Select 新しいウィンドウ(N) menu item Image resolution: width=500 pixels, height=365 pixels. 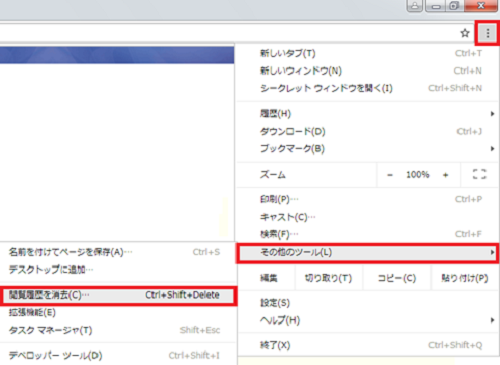pos(367,71)
